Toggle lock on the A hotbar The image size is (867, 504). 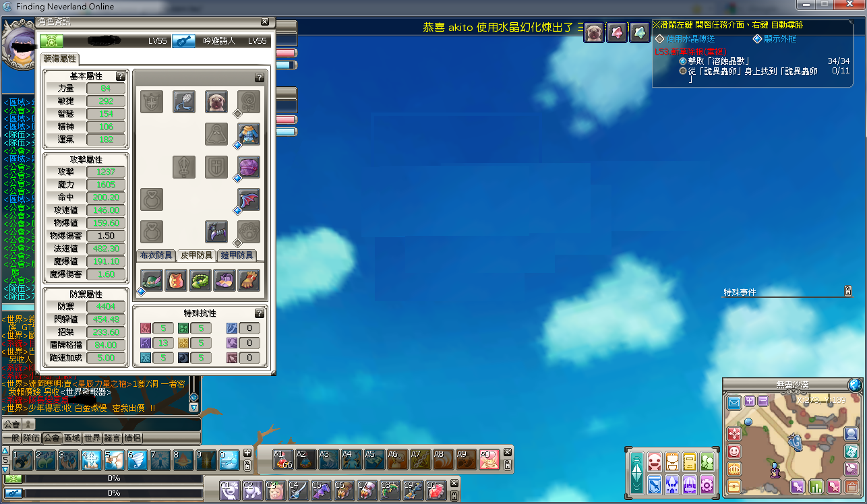508,465
